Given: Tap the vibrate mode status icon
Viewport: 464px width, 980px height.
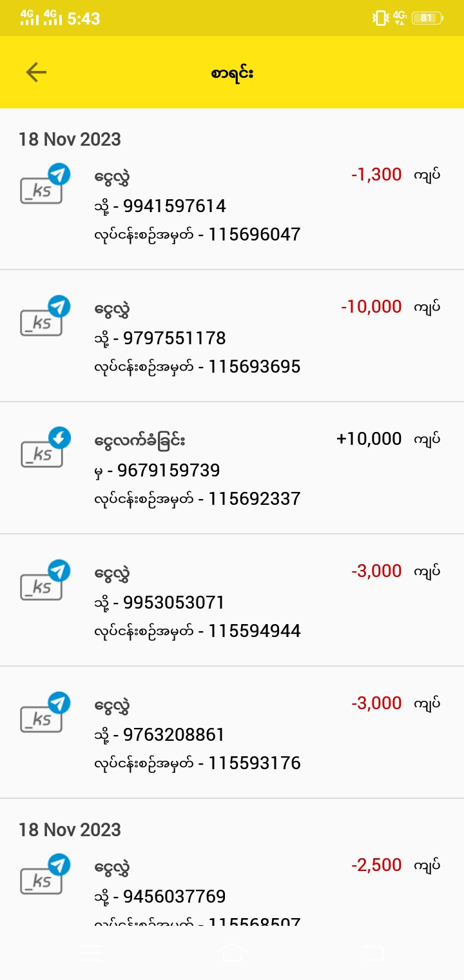Looking at the screenshot, I should click(380, 18).
